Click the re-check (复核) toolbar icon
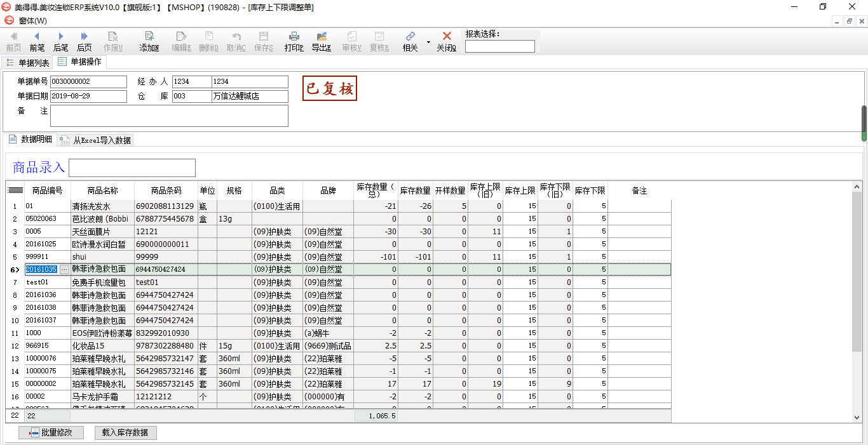 click(379, 37)
